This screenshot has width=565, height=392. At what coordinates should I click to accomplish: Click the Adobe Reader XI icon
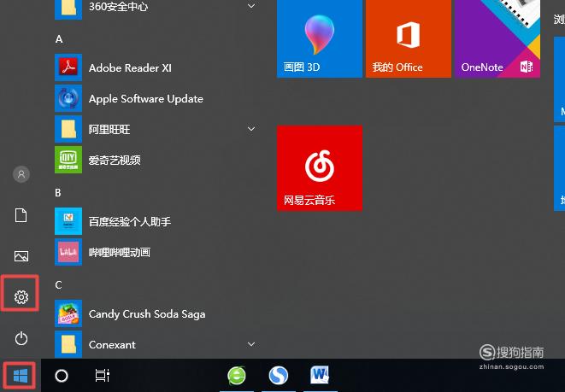(x=68, y=67)
